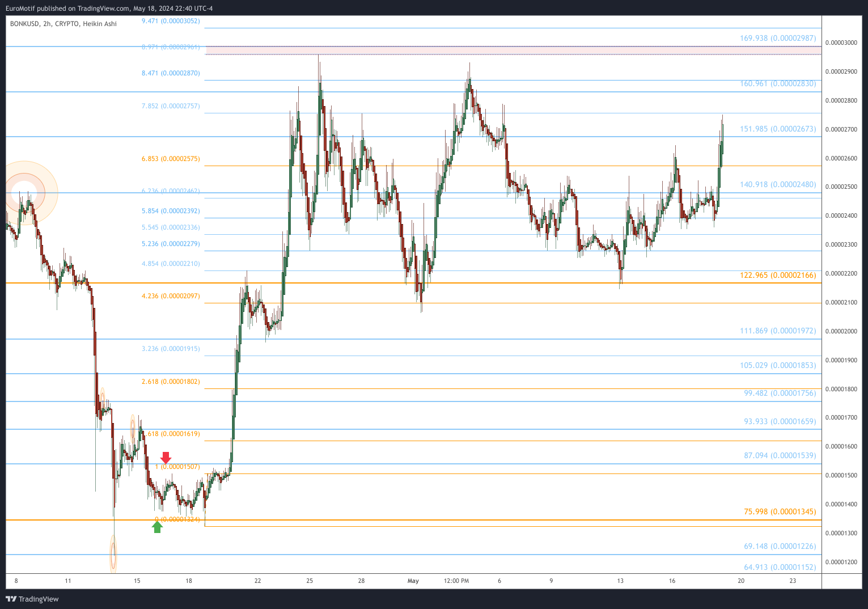Viewport: 868px width, 609px height.
Task: Click 0.00003000 on the price axis
Action: (x=841, y=43)
